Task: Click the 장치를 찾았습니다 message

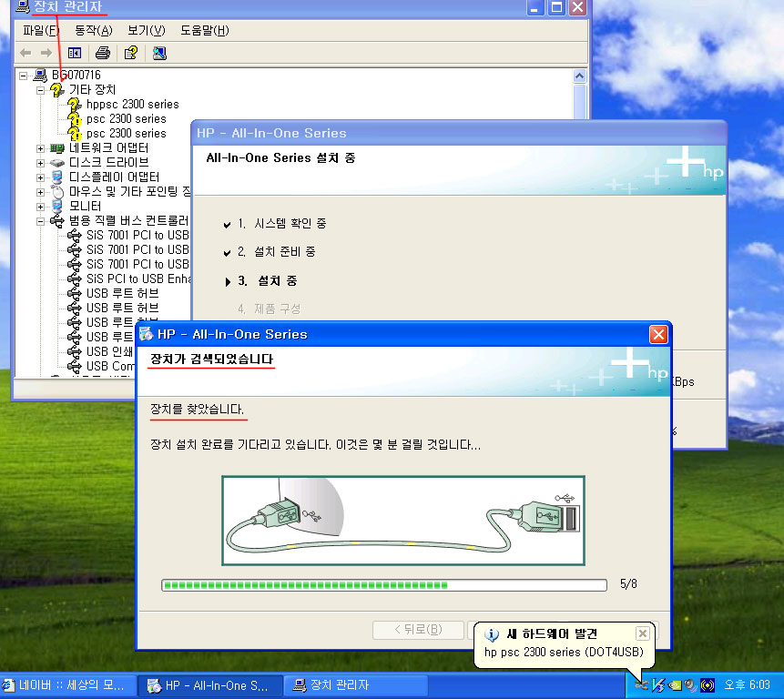Action: [197, 410]
